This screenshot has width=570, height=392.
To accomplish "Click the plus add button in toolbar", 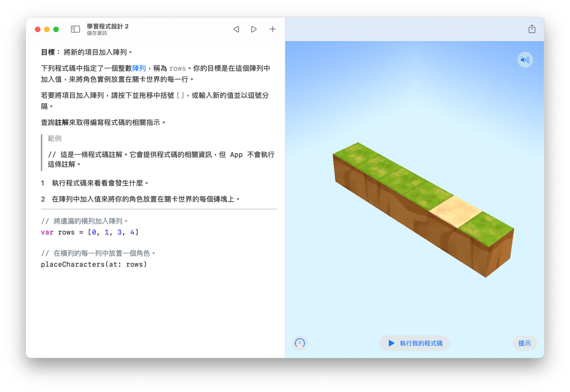I will click(273, 29).
